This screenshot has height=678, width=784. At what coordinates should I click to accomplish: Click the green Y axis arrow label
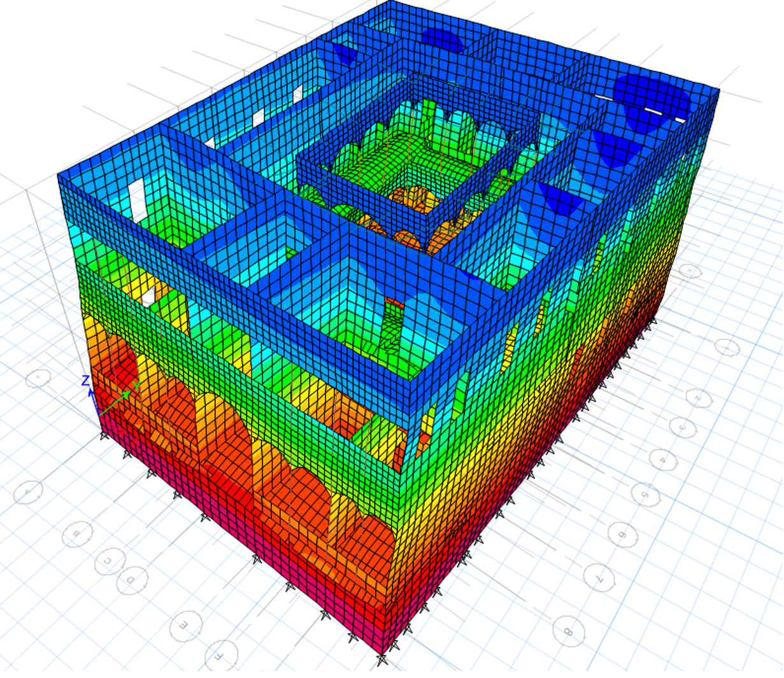tap(136, 386)
